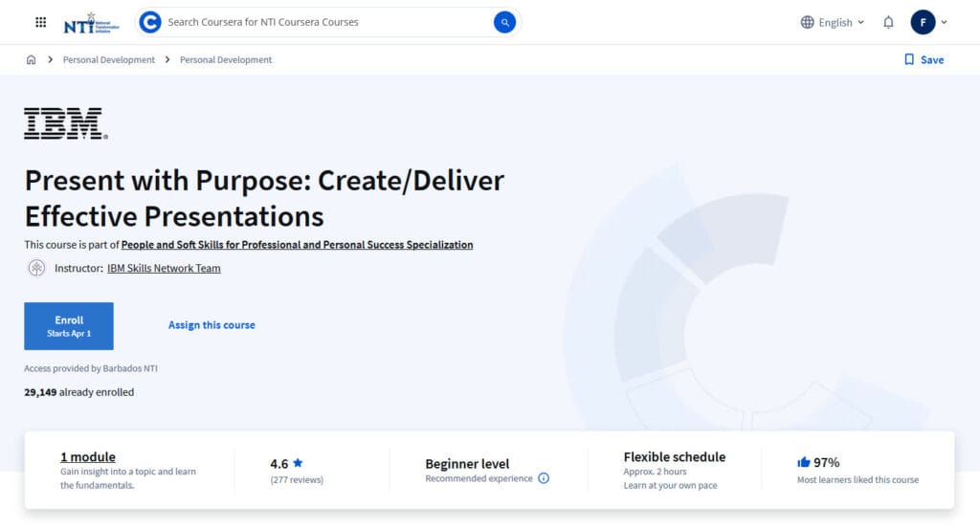Click into the Coursera search field
The image size is (980, 530).
point(325,22)
